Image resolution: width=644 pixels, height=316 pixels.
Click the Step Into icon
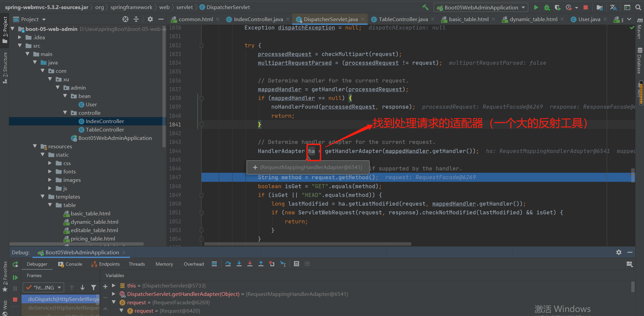pyautogui.click(x=239, y=264)
